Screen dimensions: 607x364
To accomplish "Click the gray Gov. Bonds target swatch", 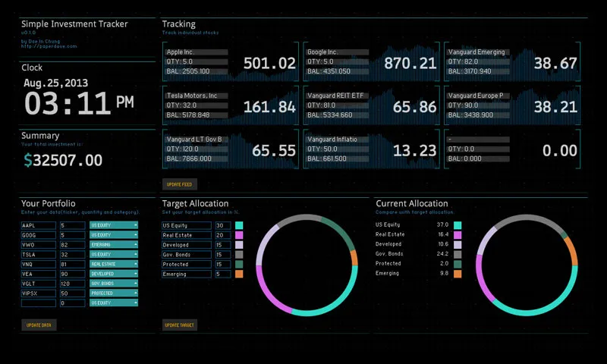I will 239,254.
